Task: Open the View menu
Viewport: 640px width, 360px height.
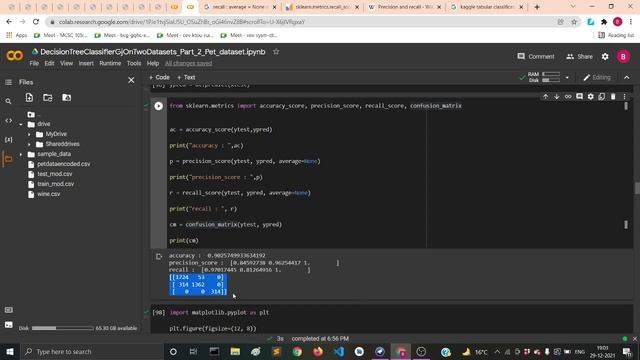Action: pos(67,64)
